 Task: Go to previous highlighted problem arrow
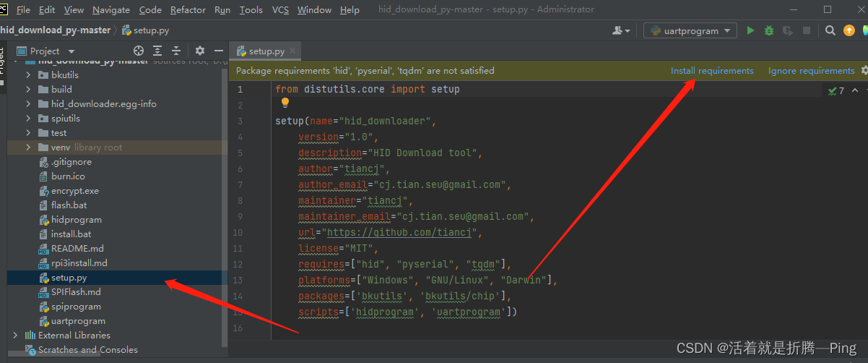click(855, 90)
